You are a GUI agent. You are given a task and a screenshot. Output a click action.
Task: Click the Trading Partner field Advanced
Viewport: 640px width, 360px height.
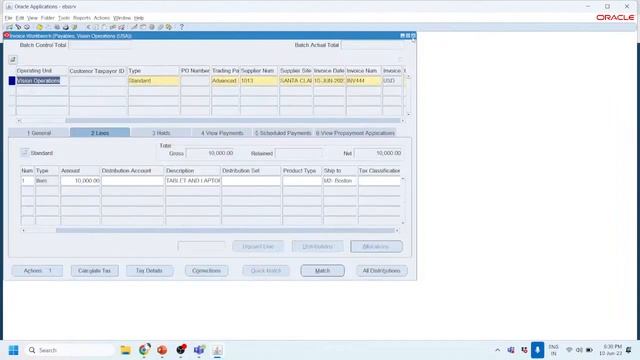pos(225,81)
